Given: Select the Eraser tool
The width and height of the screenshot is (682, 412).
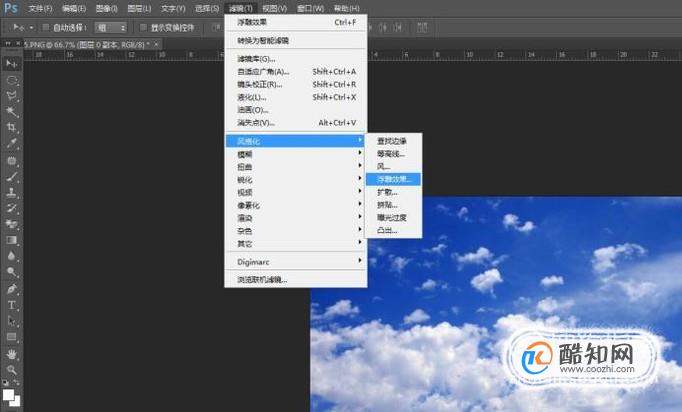Looking at the screenshot, I should [11, 224].
